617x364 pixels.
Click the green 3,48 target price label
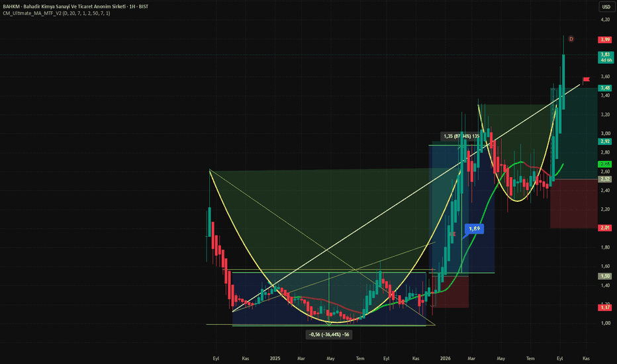pyautogui.click(x=605, y=88)
